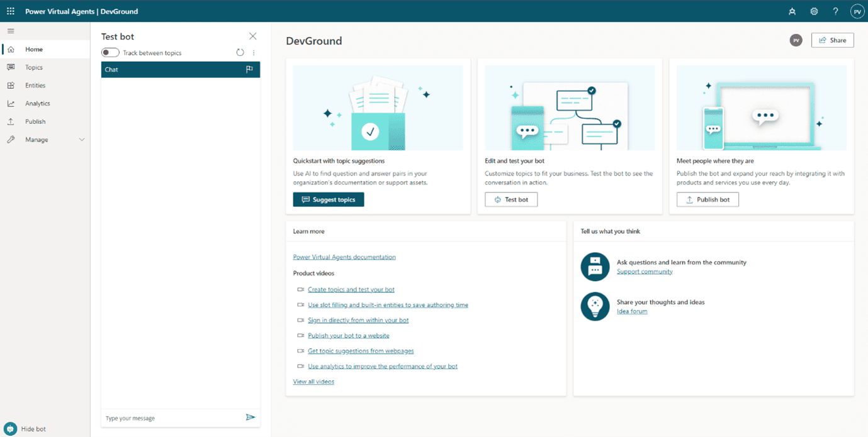
Task: Open slot filling and built-in entities link
Action: pos(388,305)
